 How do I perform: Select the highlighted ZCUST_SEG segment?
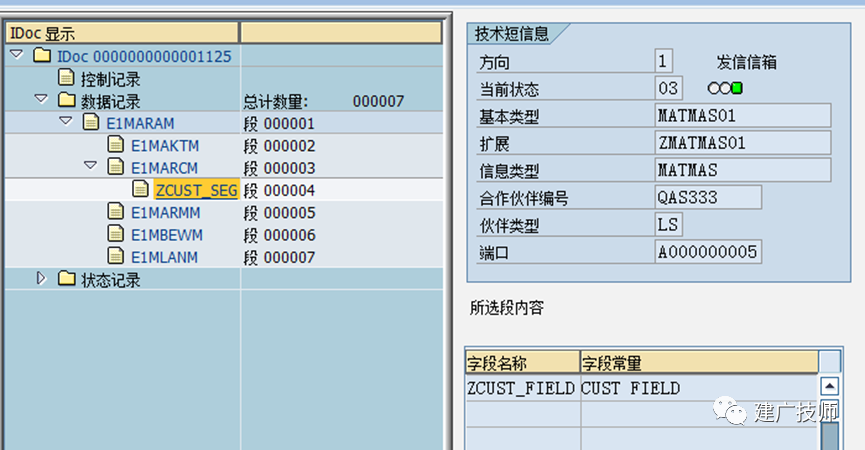(x=196, y=190)
